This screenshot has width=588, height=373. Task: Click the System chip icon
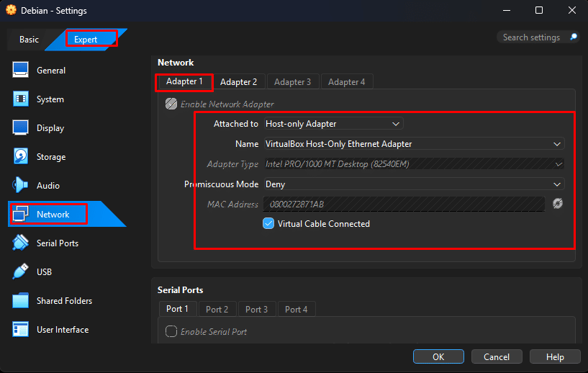[x=20, y=99]
